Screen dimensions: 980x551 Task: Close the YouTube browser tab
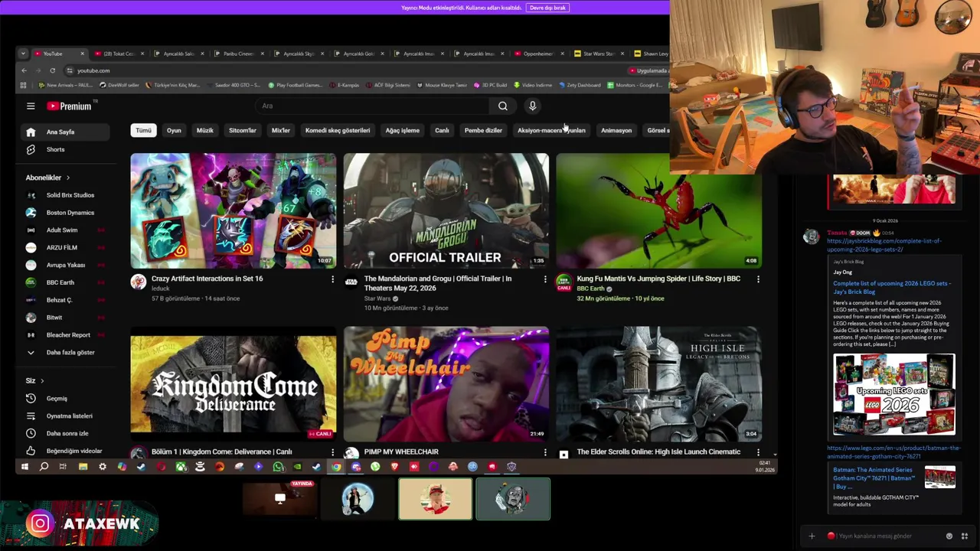(83, 54)
